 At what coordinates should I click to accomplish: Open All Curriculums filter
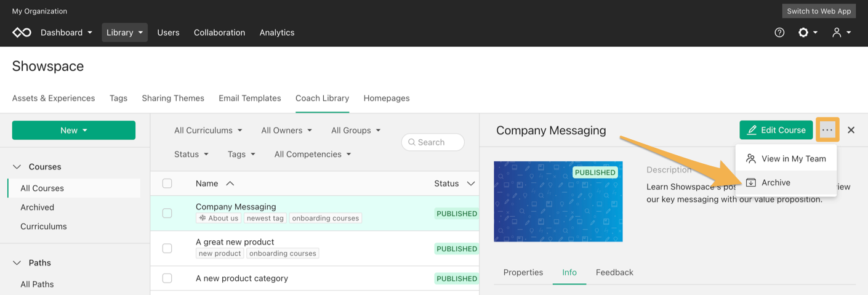point(208,131)
